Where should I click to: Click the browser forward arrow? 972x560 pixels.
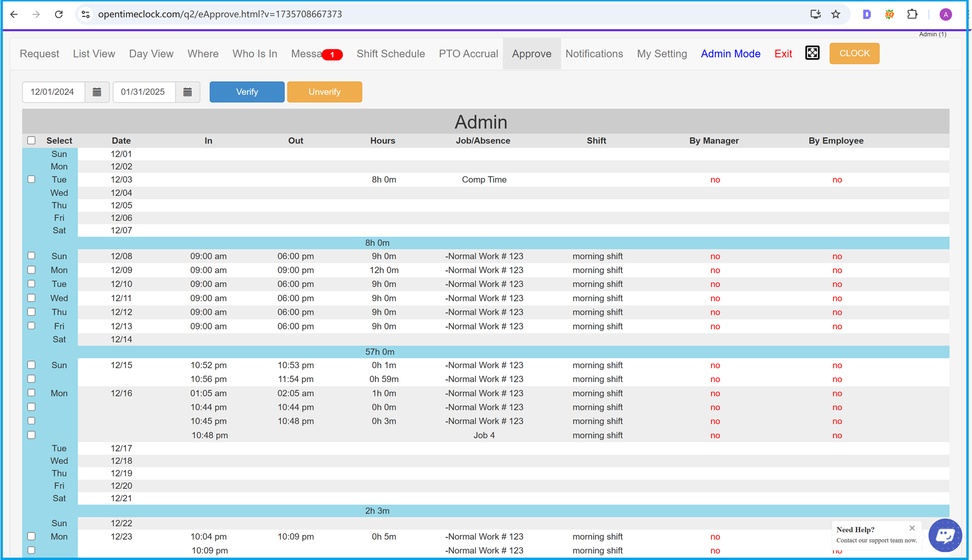tap(36, 14)
